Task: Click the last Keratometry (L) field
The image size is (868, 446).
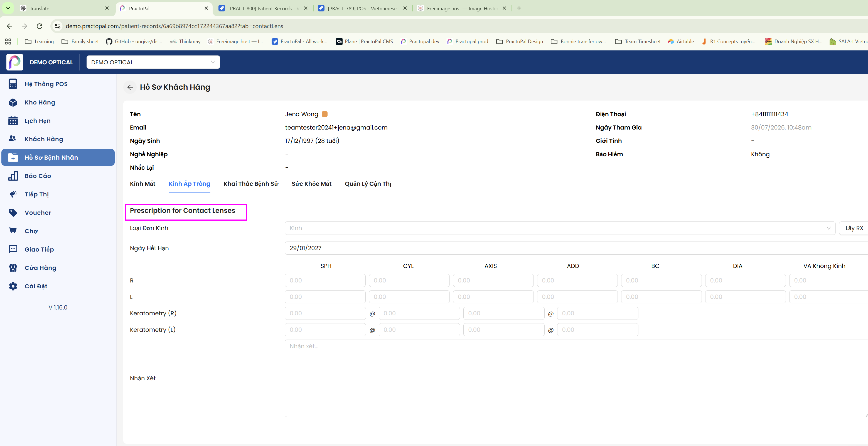Action: point(597,330)
